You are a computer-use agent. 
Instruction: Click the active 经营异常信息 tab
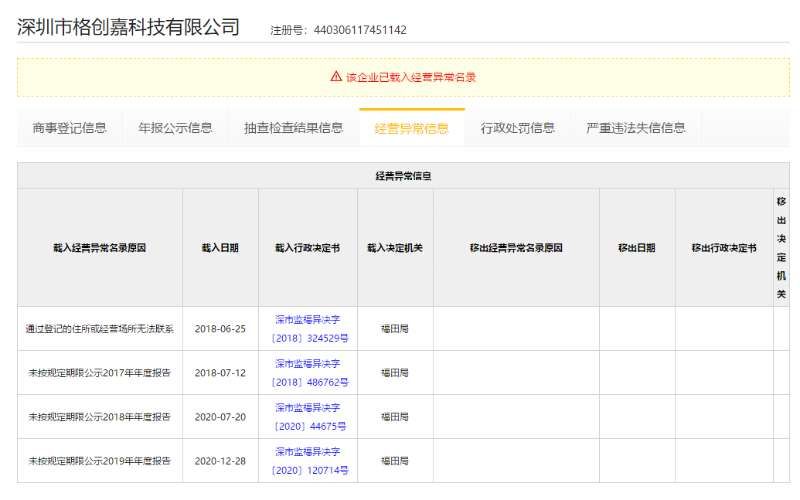411,128
